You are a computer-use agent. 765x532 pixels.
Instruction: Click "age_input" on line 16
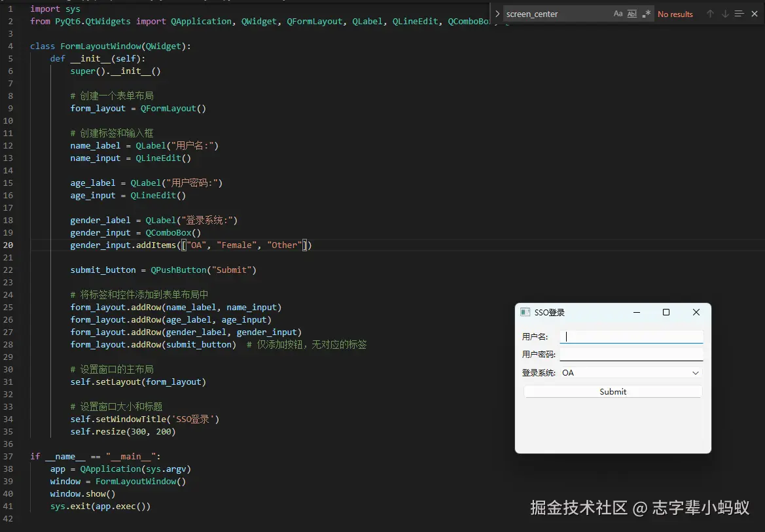pyautogui.click(x=93, y=195)
